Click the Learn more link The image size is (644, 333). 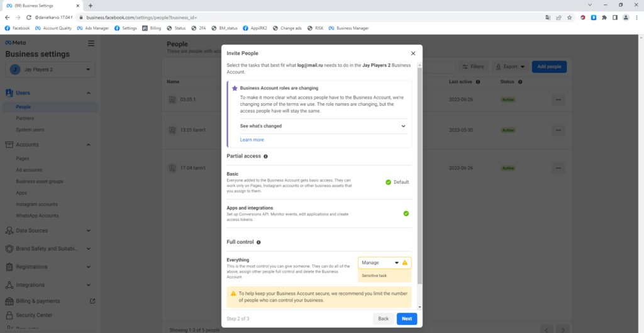click(252, 140)
